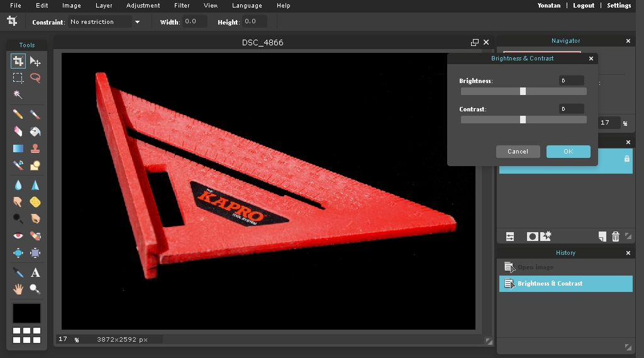644x358 pixels.
Task: Select the Eraser tool
Action: click(x=18, y=131)
